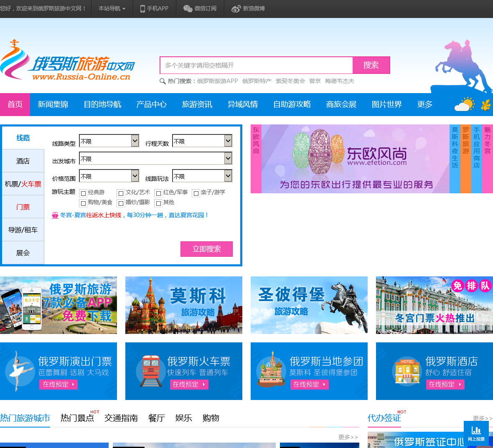
Task: Open the 网上投票 chart icon widget
Action: pos(476,433)
